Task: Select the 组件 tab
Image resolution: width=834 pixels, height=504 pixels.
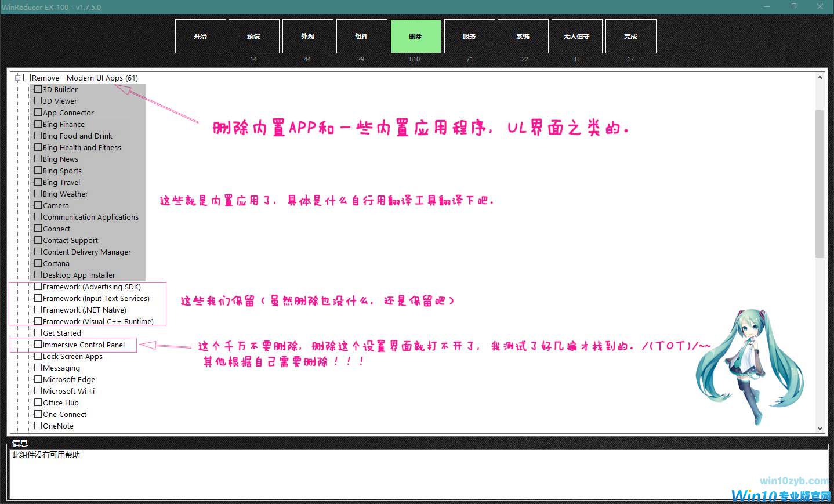Action: click(x=362, y=36)
